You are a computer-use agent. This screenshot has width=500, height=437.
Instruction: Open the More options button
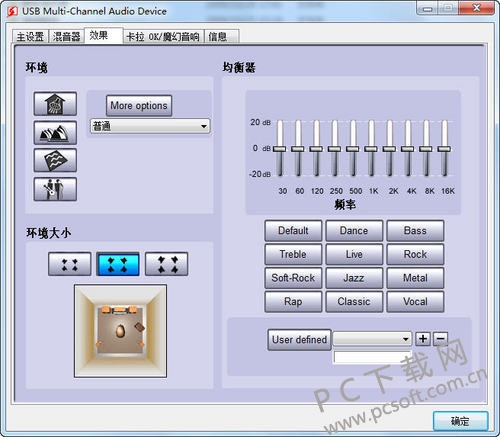coord(139,106)
